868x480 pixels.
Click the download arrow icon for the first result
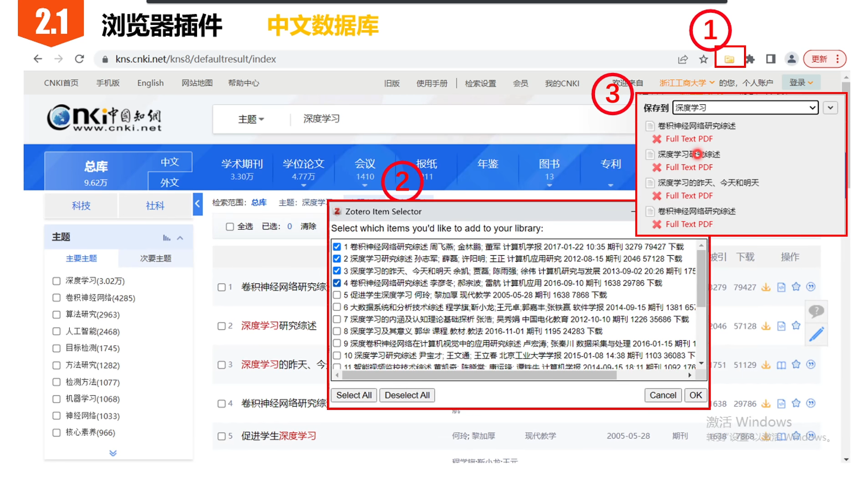(x=766, y=287)
